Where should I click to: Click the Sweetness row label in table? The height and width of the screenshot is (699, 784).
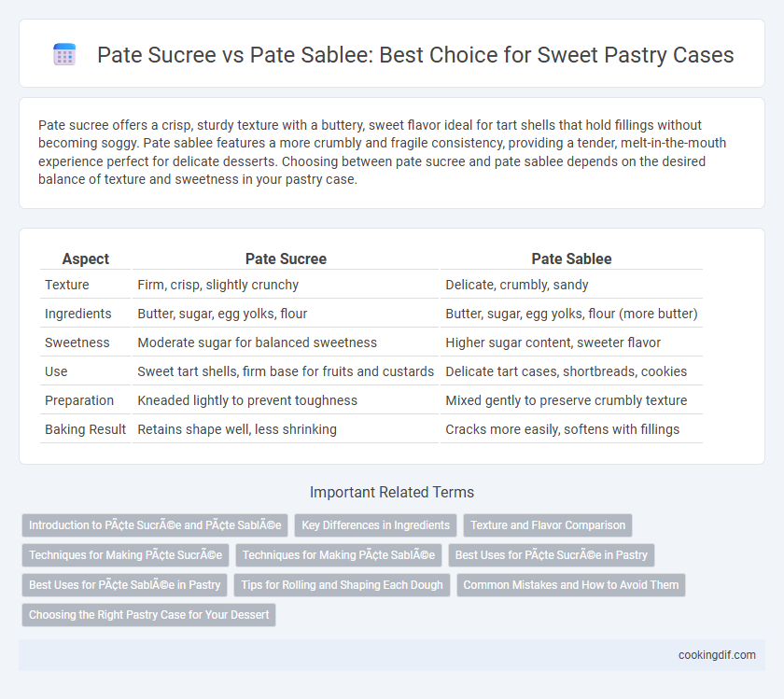pyautogui.click(x=77, y=343)
